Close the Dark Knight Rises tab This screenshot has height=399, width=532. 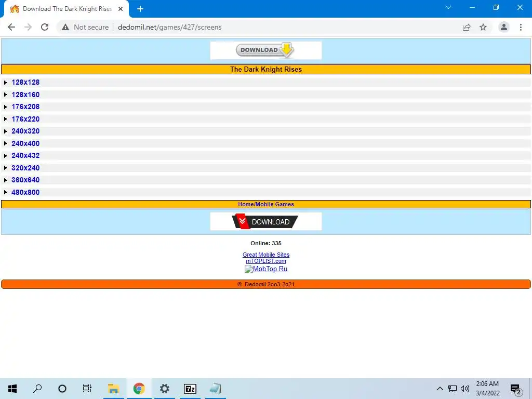click(x=121, y=9)
